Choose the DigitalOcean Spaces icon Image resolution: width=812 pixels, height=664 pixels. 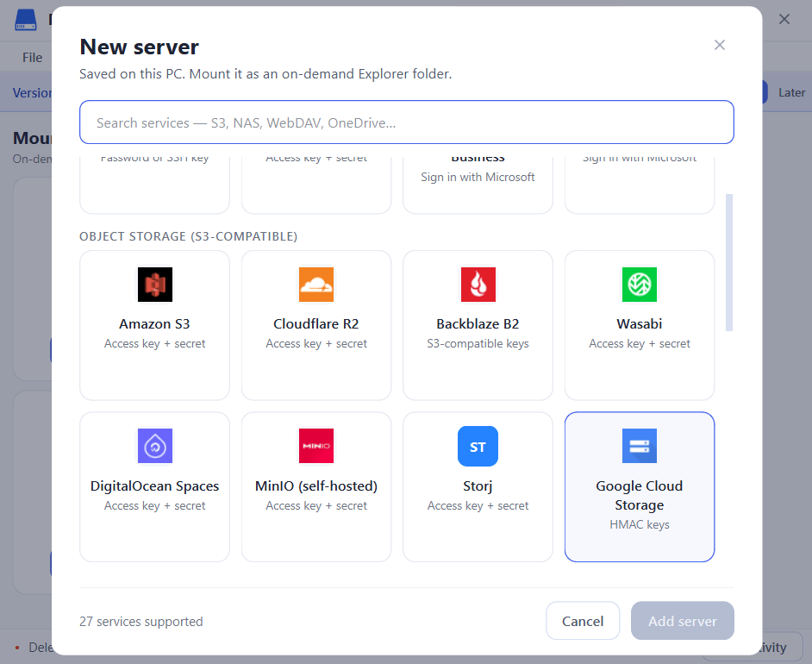click(x=155, y=446)
